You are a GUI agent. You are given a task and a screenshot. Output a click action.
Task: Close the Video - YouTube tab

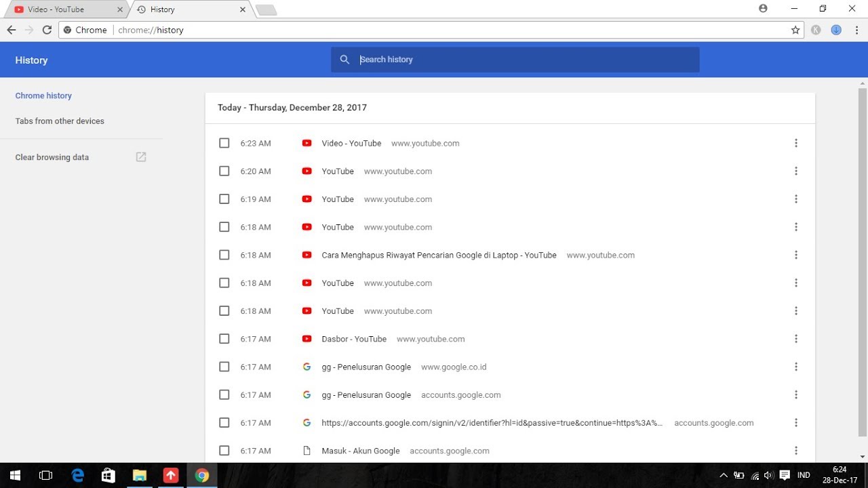[120, 9]
